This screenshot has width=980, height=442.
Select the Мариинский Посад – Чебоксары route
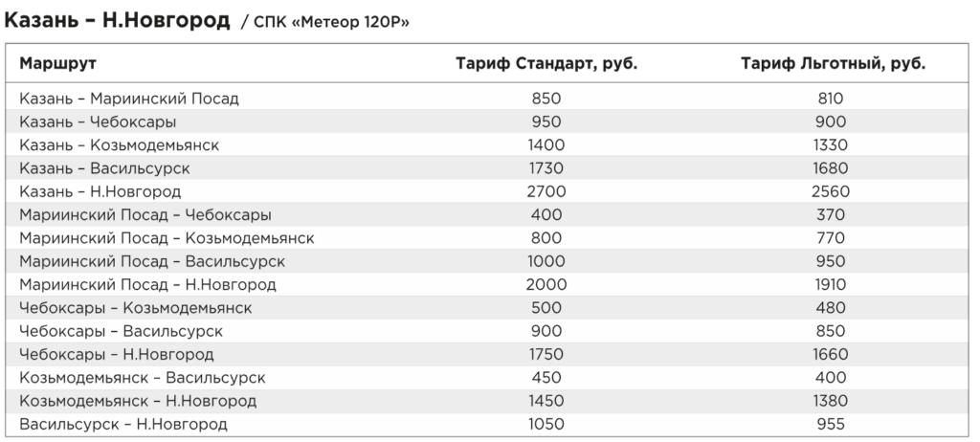145,215
